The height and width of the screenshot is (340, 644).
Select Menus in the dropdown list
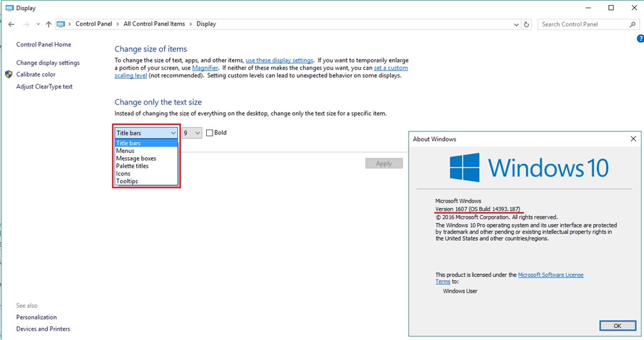146,151
